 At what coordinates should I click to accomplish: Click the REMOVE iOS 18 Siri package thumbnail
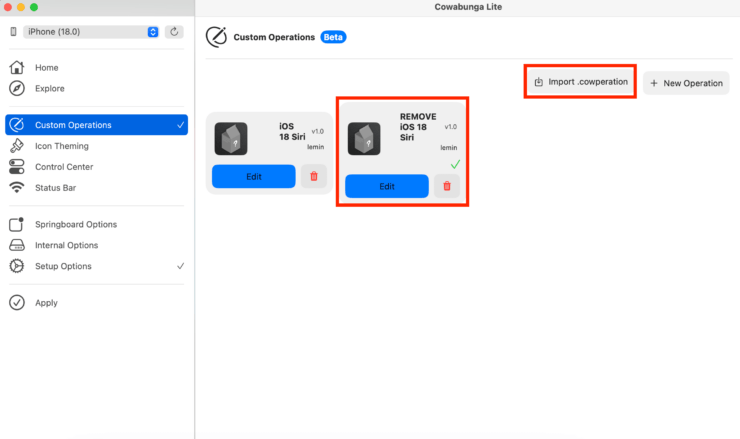(364, 139)
